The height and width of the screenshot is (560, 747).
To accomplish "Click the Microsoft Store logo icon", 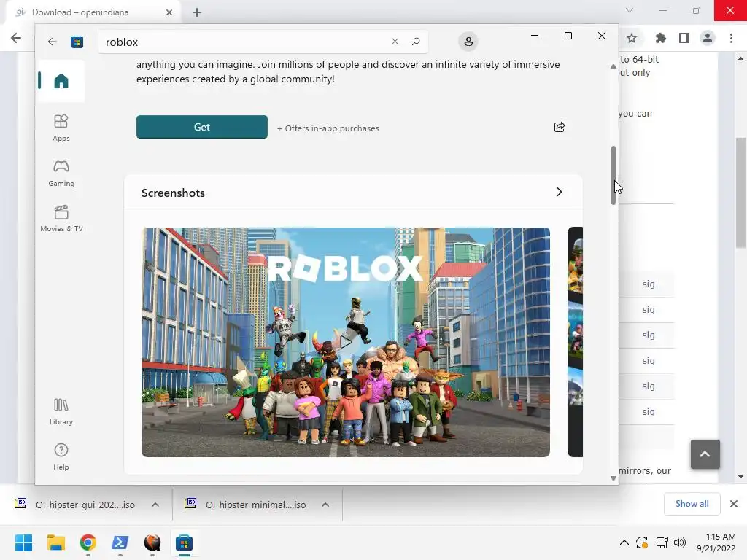I will 77,42.
